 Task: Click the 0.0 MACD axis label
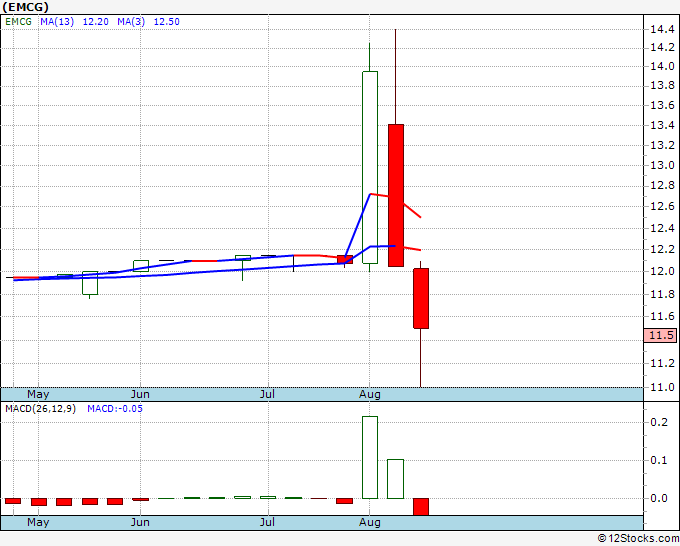click(659, 498)
